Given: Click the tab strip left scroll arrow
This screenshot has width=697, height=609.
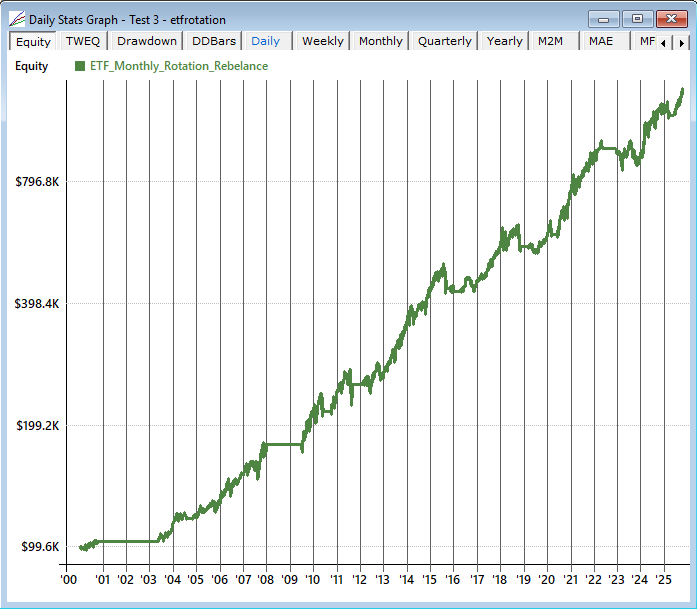Looking at the screenshot, I should pyautogui.click(x=664, y=43).
